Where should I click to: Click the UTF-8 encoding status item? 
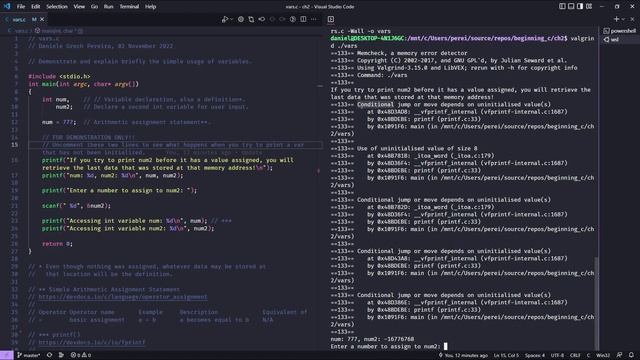click(557, 355)
